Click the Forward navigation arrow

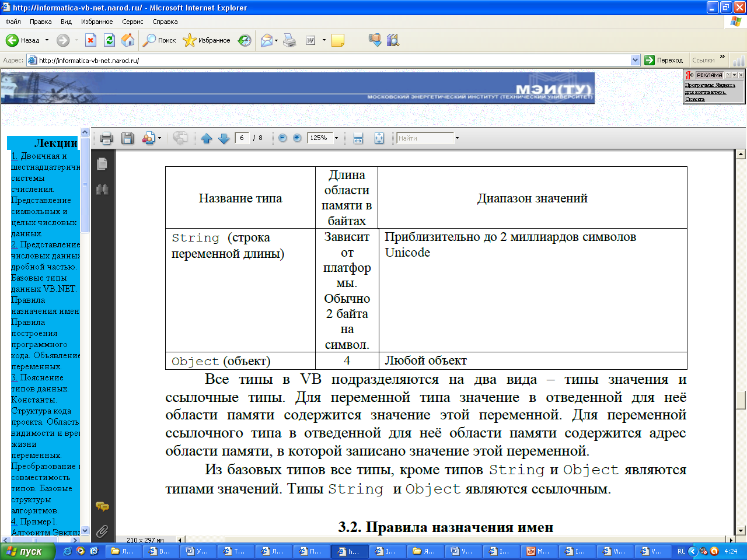click(62, 40)
